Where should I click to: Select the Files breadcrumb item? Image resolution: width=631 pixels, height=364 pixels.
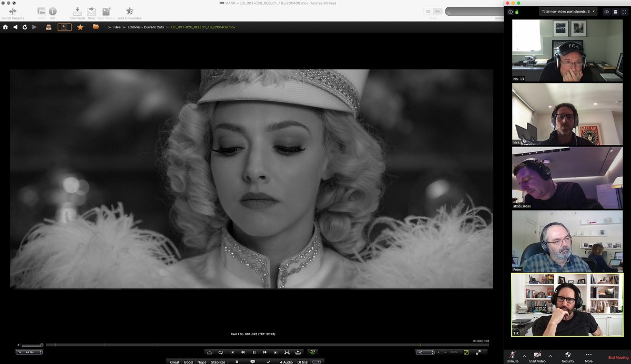coord(117,27)
